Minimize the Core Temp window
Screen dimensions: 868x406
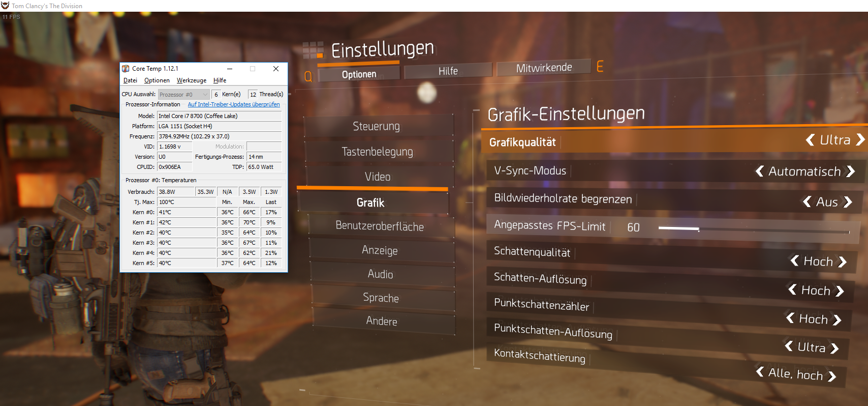coord(230,69)
